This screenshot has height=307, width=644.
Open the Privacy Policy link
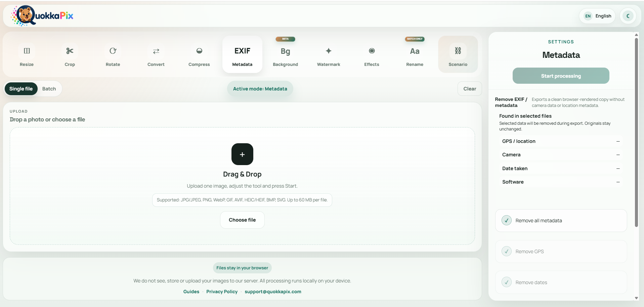222,292
